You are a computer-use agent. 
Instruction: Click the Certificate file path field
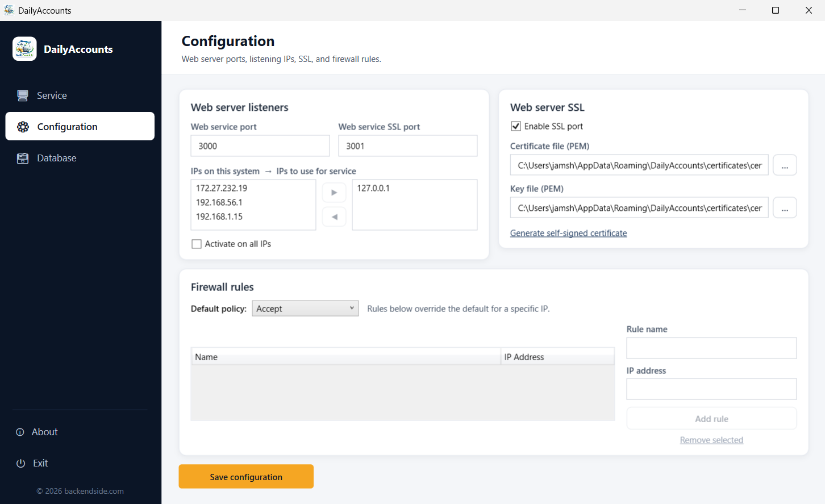[639, 165]
